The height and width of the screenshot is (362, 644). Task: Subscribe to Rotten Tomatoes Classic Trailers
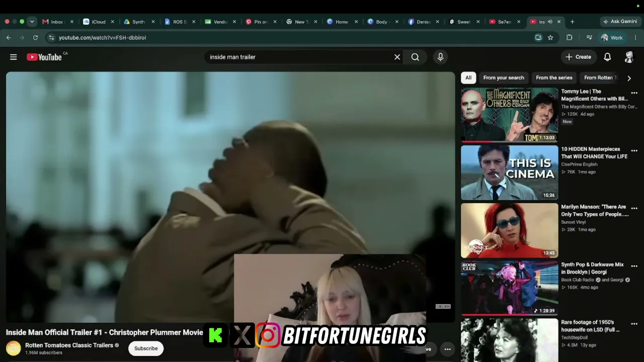pyautogui.click(x=146, y=348)
